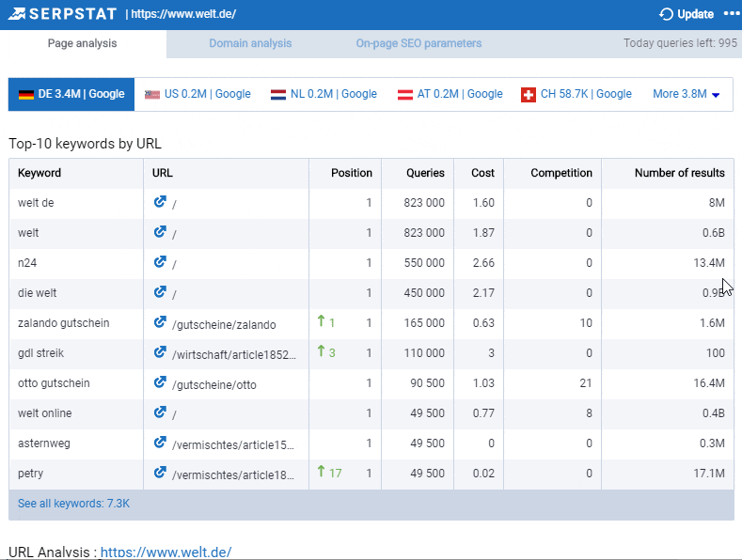The width and height of the screenshot is (742, 560).
Task: Click the /vermischtes/article18... URL
Action: tap(233, 474)
